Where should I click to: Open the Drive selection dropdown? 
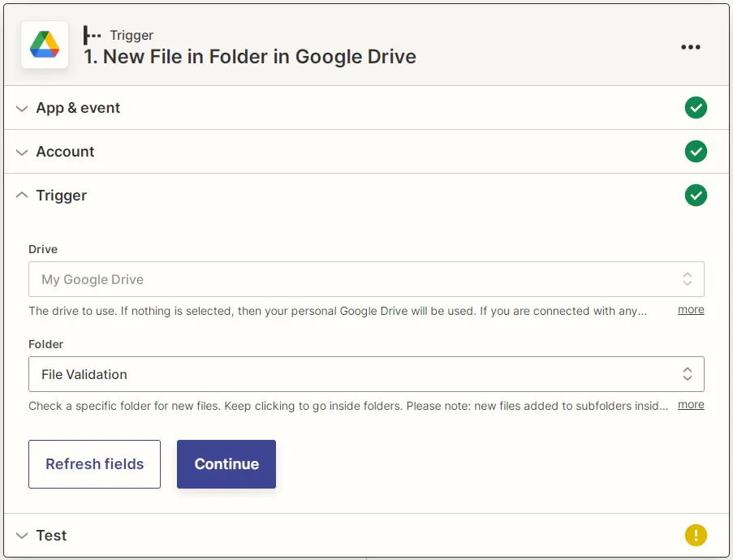[365, 279]
